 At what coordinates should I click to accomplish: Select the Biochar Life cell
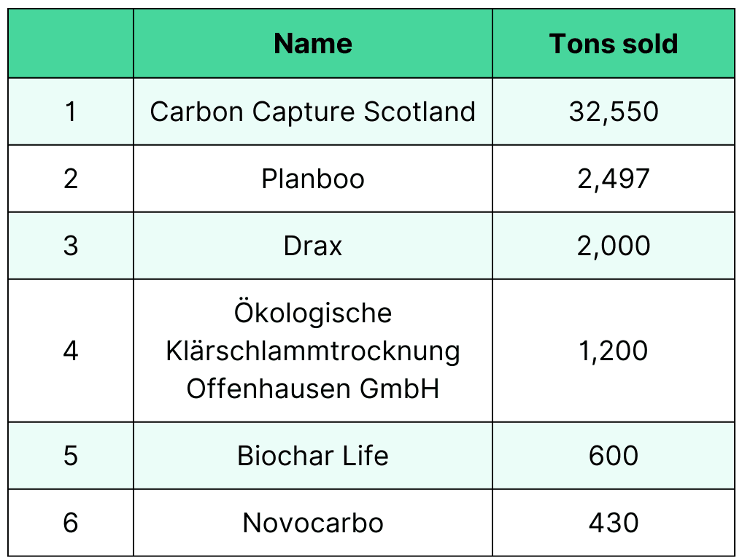(x=313, y=456)
